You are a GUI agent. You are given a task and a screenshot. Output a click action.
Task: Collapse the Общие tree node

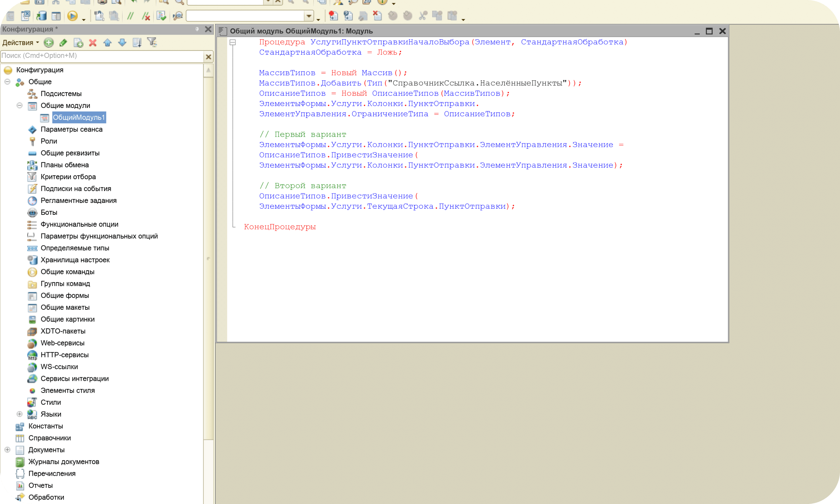click(x=7, y=82)
